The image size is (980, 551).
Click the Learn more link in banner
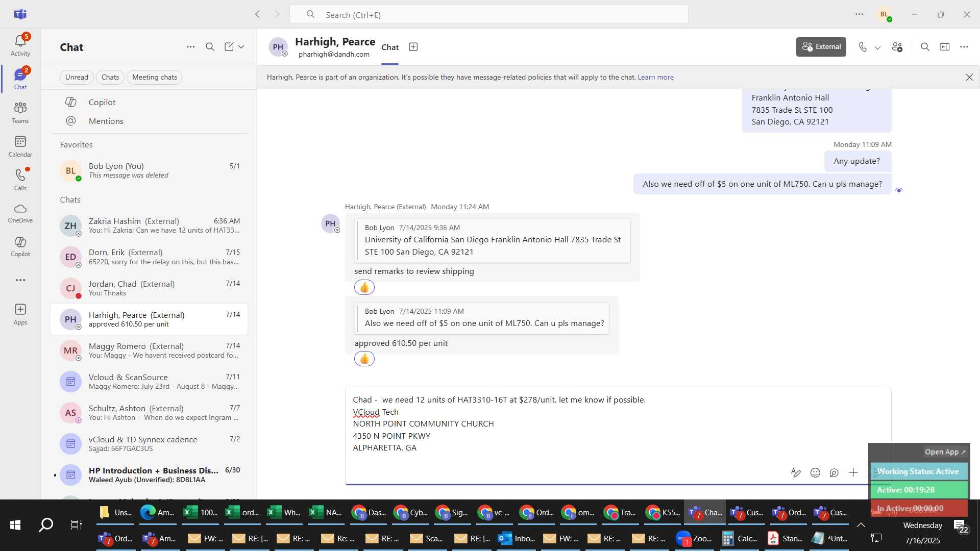(x=655, y=77)
